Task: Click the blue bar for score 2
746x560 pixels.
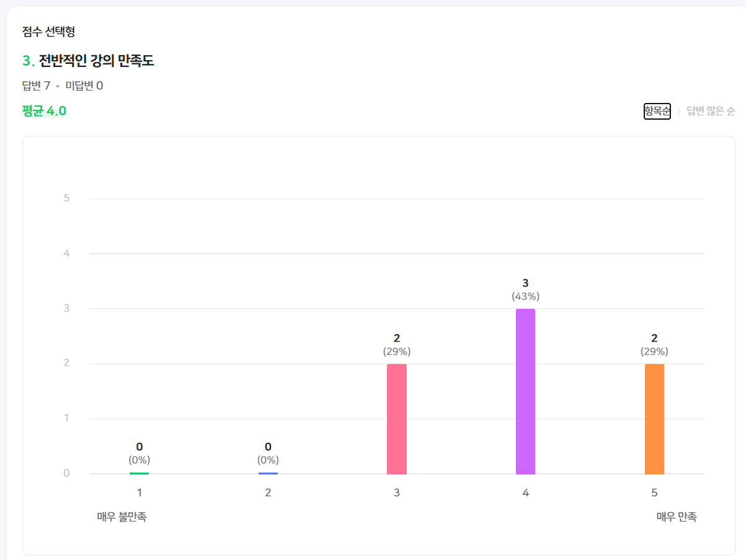Action: coord(267,473)
